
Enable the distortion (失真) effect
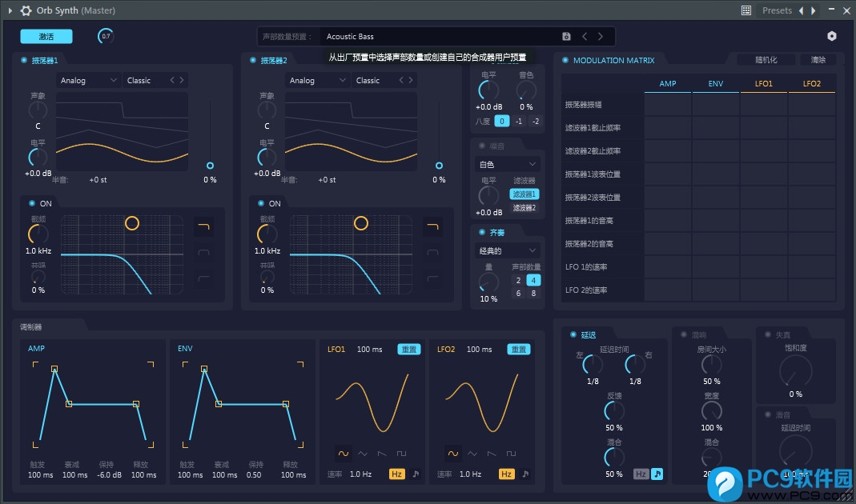pyautogui.click(x=768, y=334)
